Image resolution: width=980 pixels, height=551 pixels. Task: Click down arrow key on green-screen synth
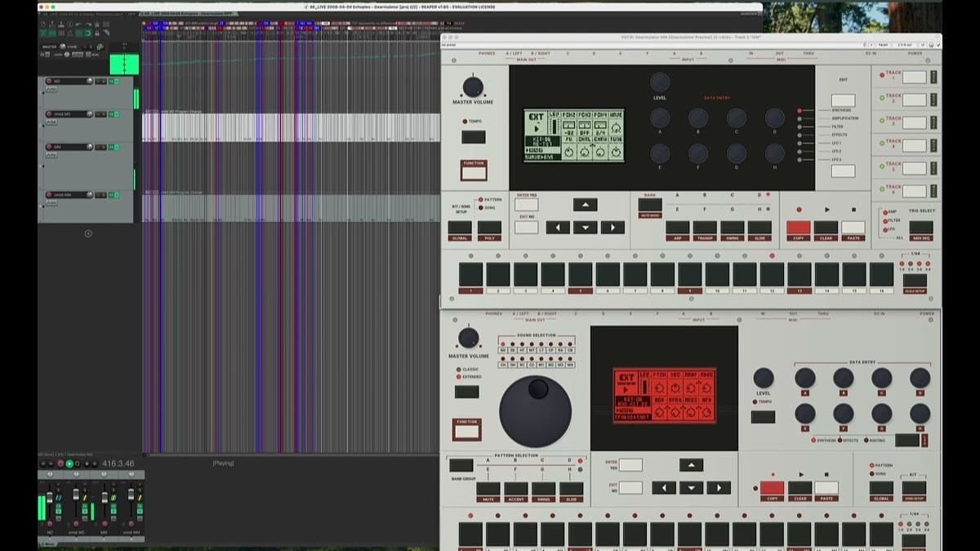[x=585, y=228]
